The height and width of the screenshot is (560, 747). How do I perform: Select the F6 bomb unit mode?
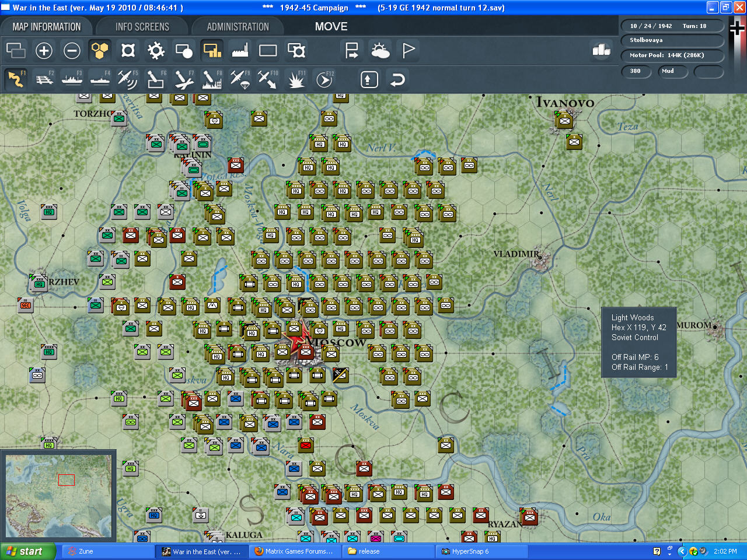point(156,79)
